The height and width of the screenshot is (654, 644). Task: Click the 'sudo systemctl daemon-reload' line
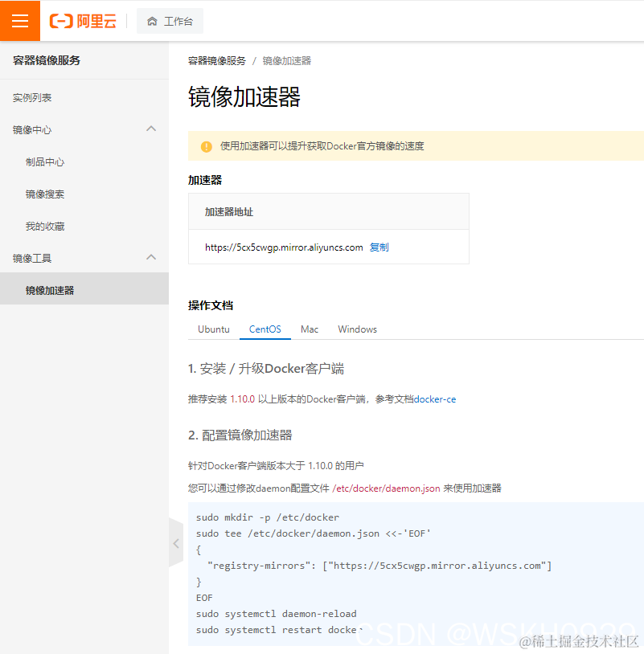pos(277,614)
